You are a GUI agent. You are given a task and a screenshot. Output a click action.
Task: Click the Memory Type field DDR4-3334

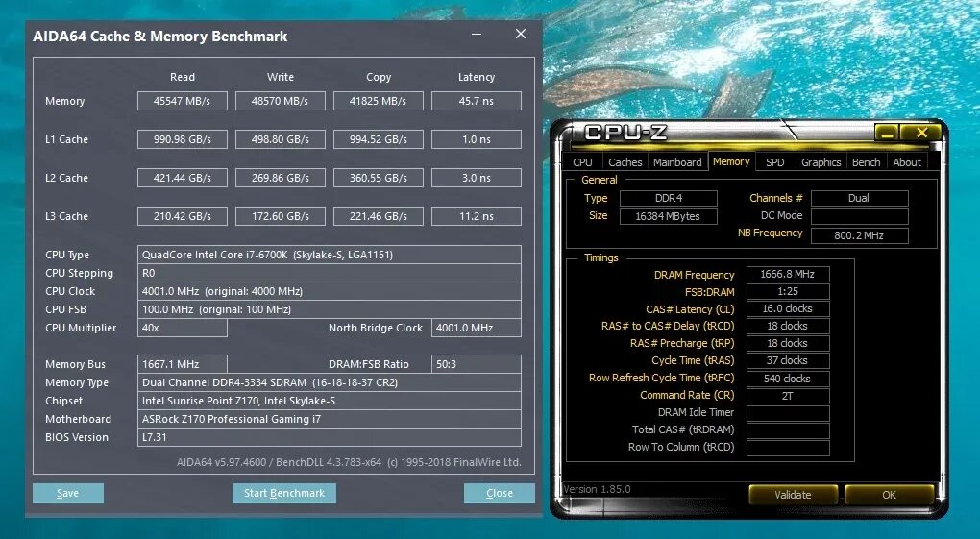[330, 382]
